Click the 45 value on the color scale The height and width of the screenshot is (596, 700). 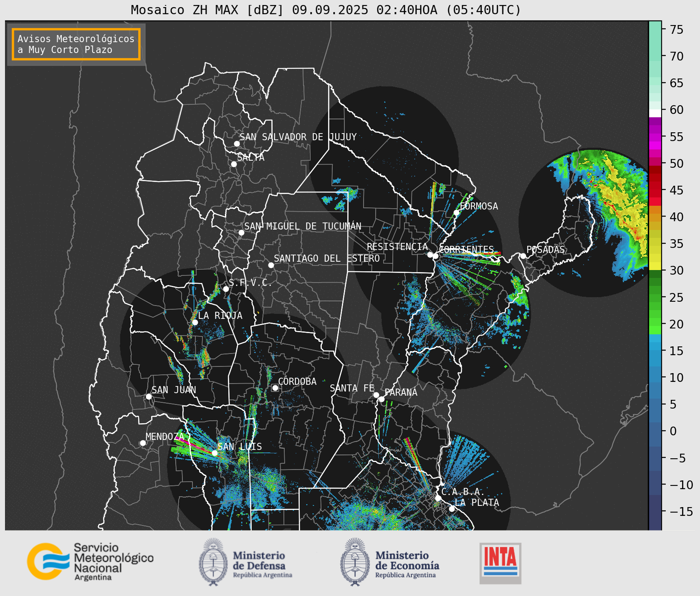(677, 190)
